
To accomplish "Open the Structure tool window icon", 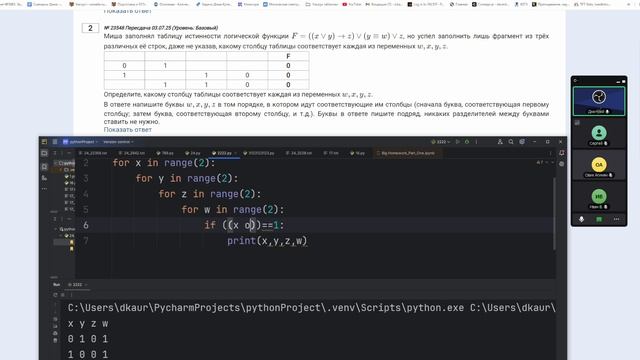I will [44, 178].
